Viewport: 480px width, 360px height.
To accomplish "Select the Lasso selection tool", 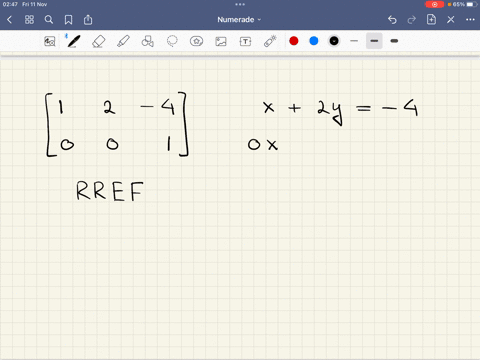I will point(172,41).
